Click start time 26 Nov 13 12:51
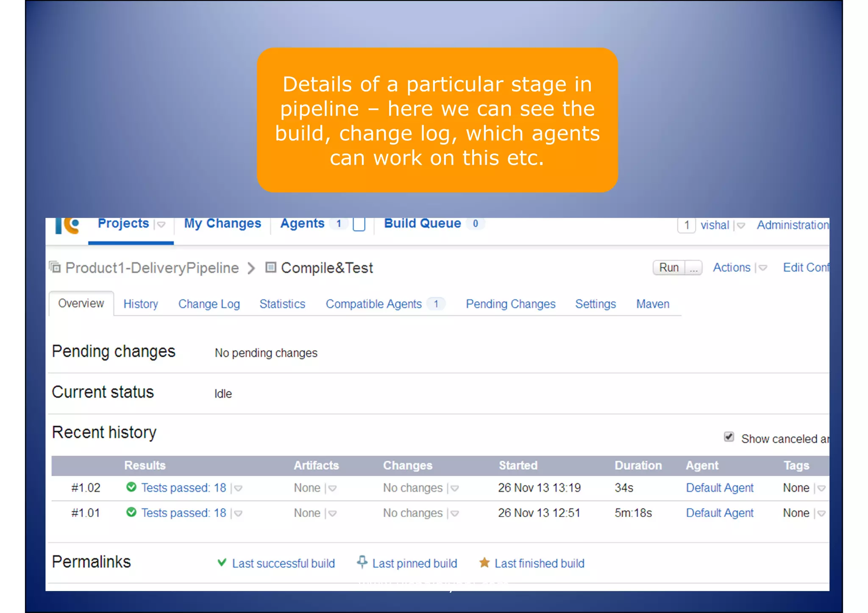The image size is (868, 613). tap(539, 513)
